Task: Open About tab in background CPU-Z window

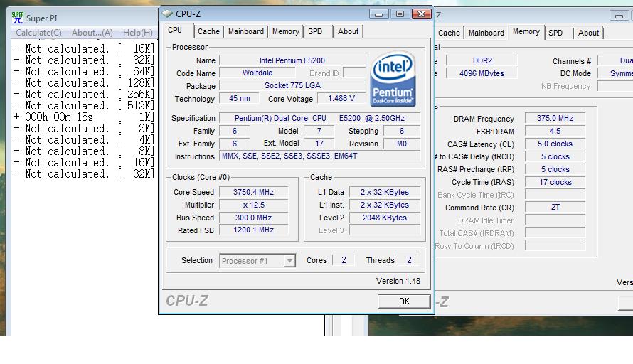Action: (588, 33)
